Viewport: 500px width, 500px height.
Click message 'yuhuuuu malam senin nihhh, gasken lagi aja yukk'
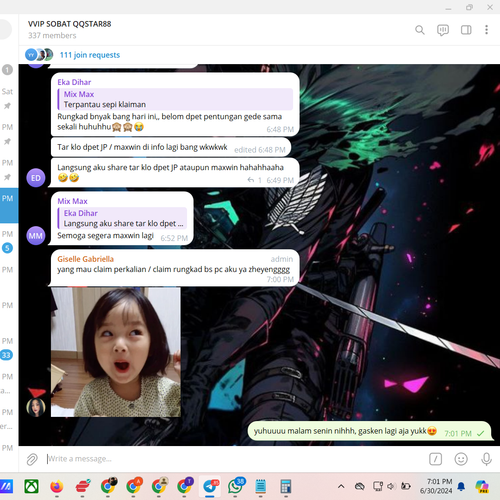[345, 431]
